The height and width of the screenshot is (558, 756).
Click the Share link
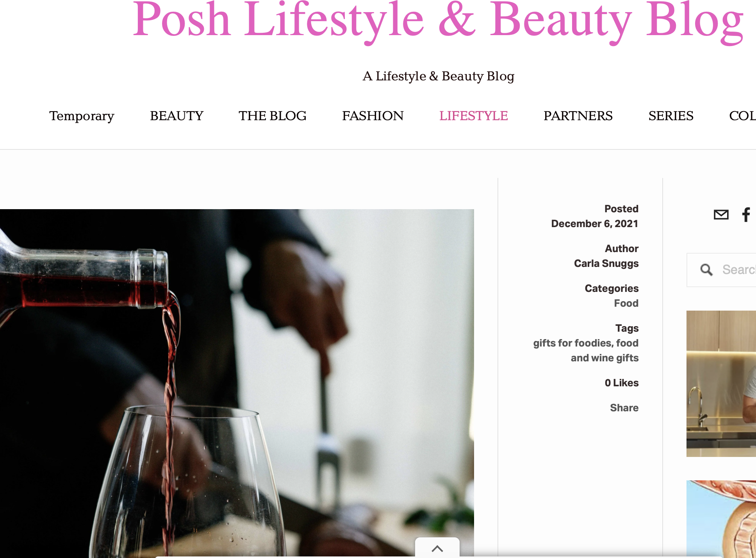pos(624,408)
